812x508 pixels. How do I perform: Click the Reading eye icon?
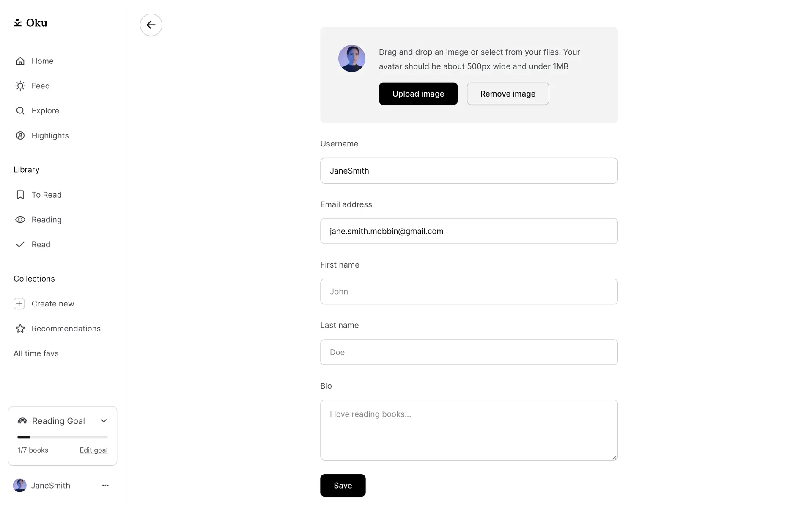[20, 220]
